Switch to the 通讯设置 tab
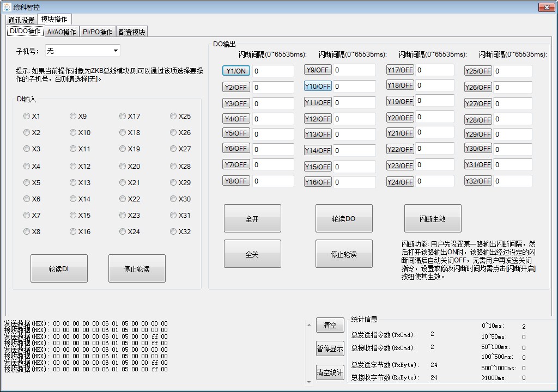 pyautogui.click(x=21, y=20)
